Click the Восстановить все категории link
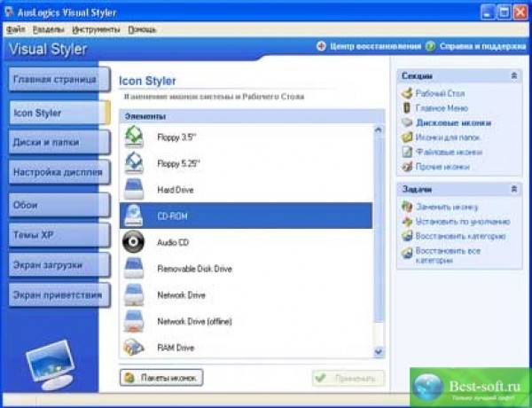This screenshot has height=408, width=532. point(448,255)
